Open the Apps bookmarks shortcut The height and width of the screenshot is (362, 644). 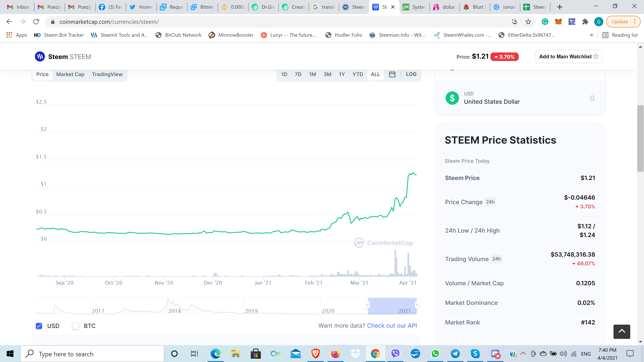point(16,35)
